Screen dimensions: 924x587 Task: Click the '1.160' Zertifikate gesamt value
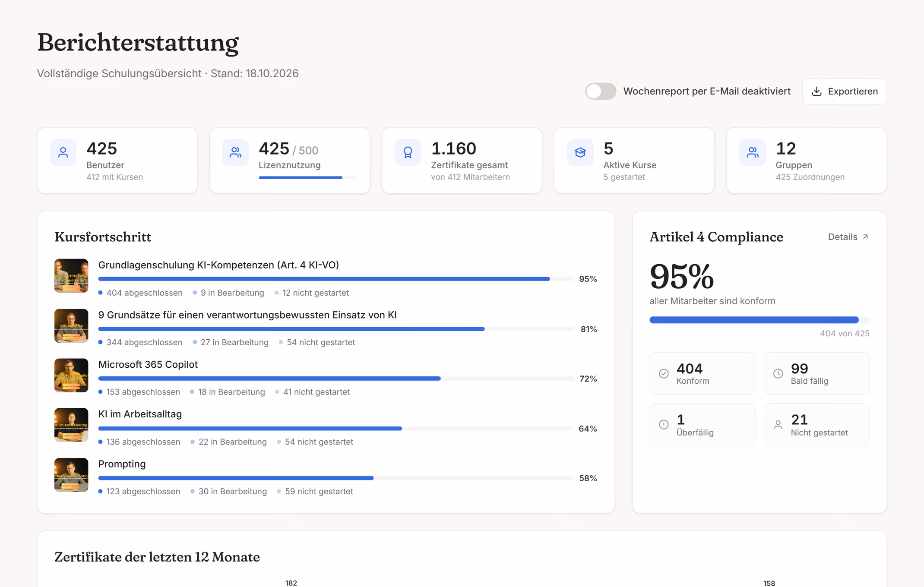[x=453, y=148]
